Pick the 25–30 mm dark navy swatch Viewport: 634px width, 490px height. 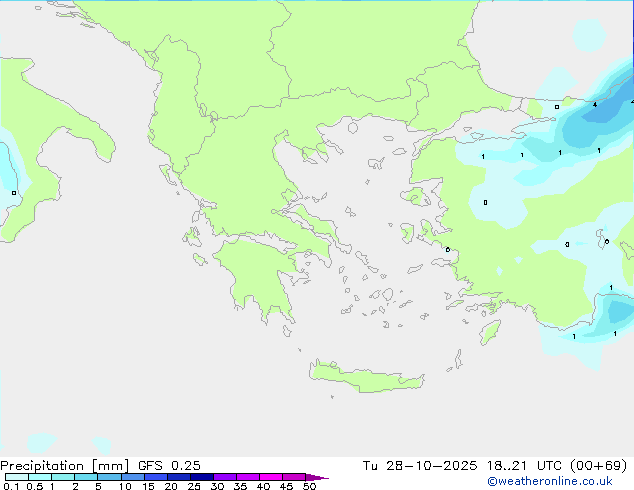[202, 477]
